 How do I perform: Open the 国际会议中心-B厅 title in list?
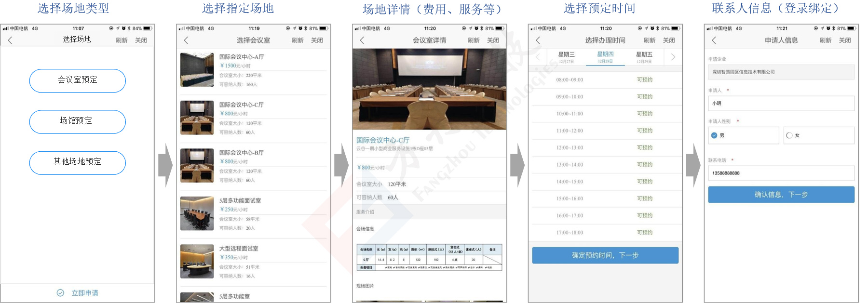pos(242,153)
